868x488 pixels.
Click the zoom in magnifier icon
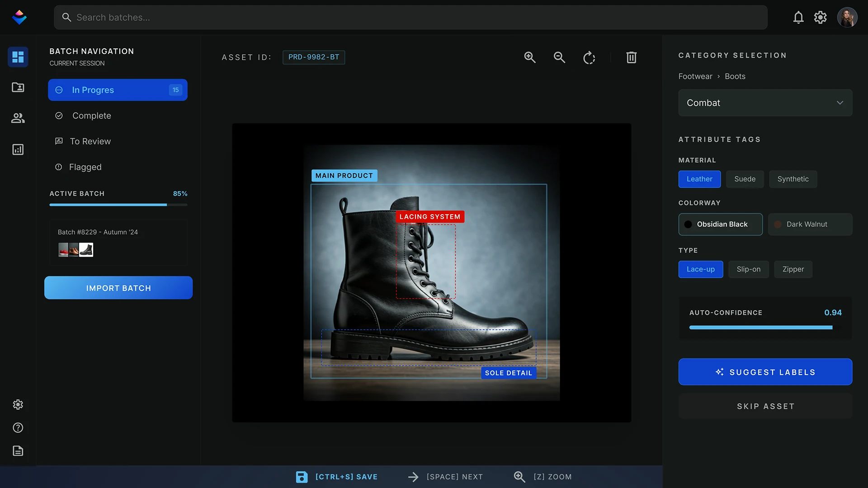coord(530,57)
